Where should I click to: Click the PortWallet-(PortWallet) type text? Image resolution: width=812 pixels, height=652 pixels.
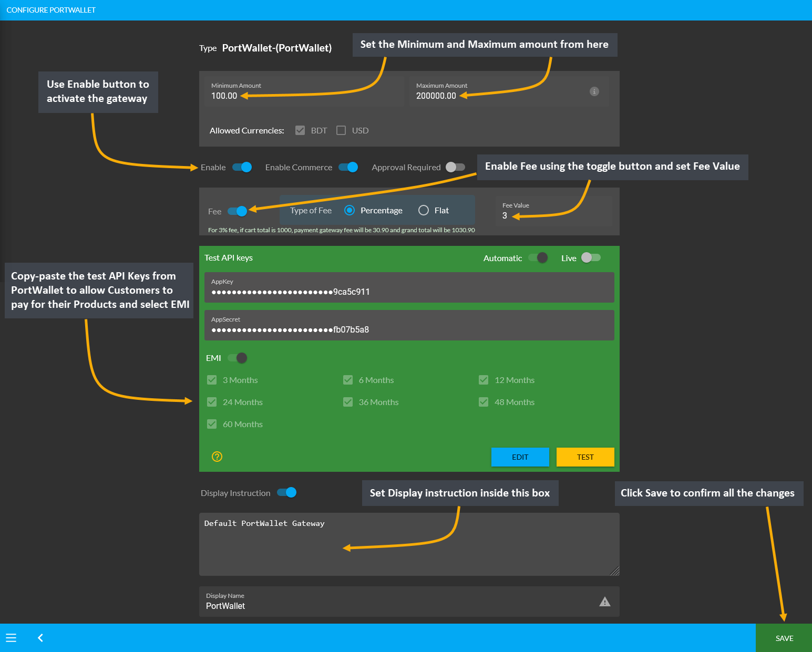point(277,48)
